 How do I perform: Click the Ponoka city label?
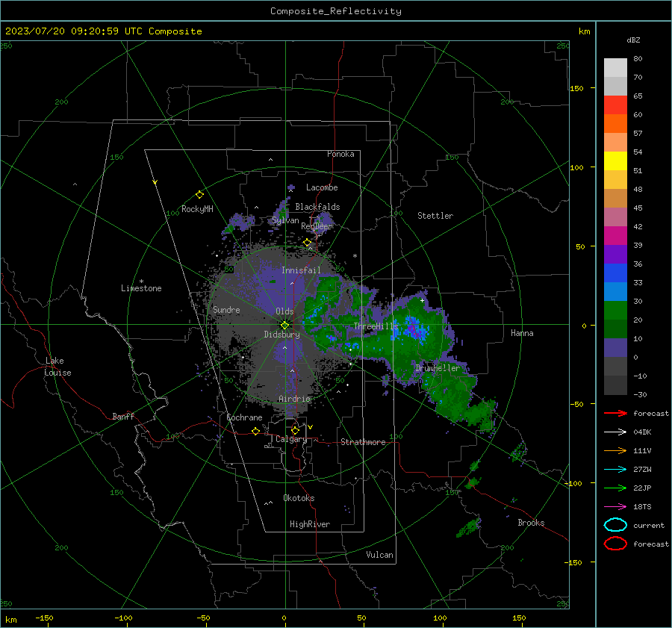click(x=340, y=154)
